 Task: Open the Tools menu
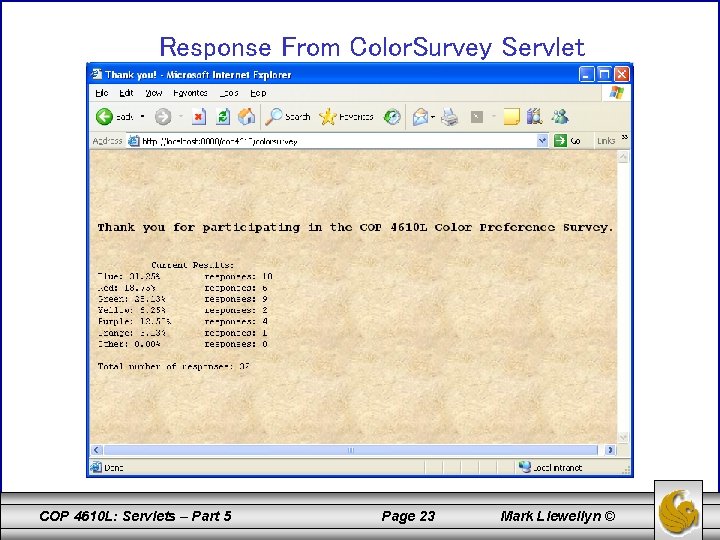point(229,93)
